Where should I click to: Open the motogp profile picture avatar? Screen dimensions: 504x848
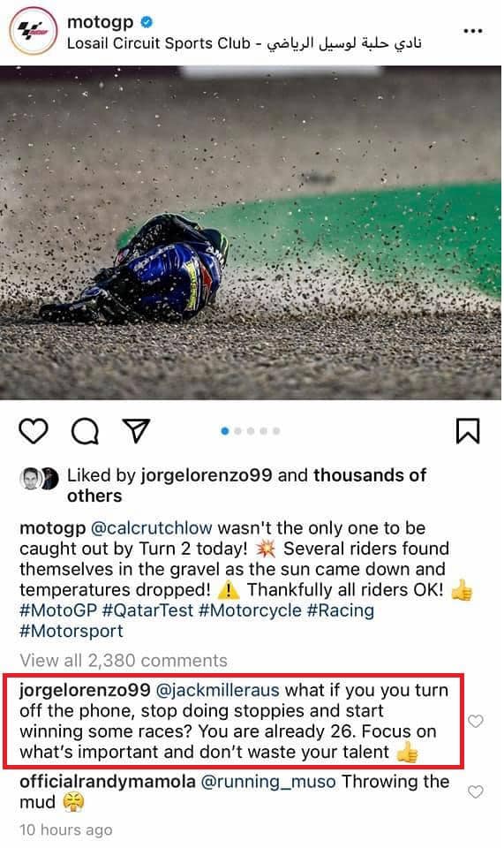33,32
